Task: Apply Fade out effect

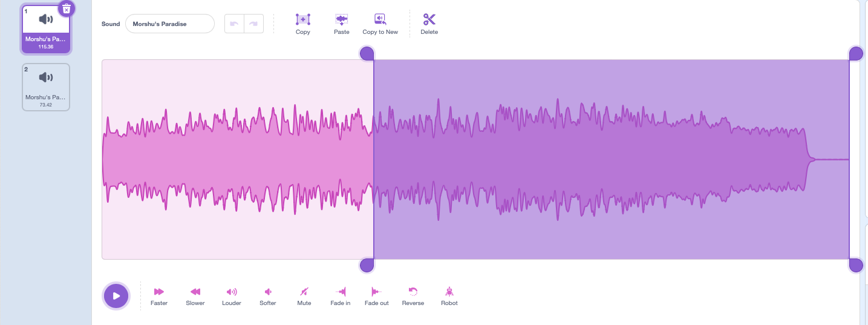Action: coord(376,292)
